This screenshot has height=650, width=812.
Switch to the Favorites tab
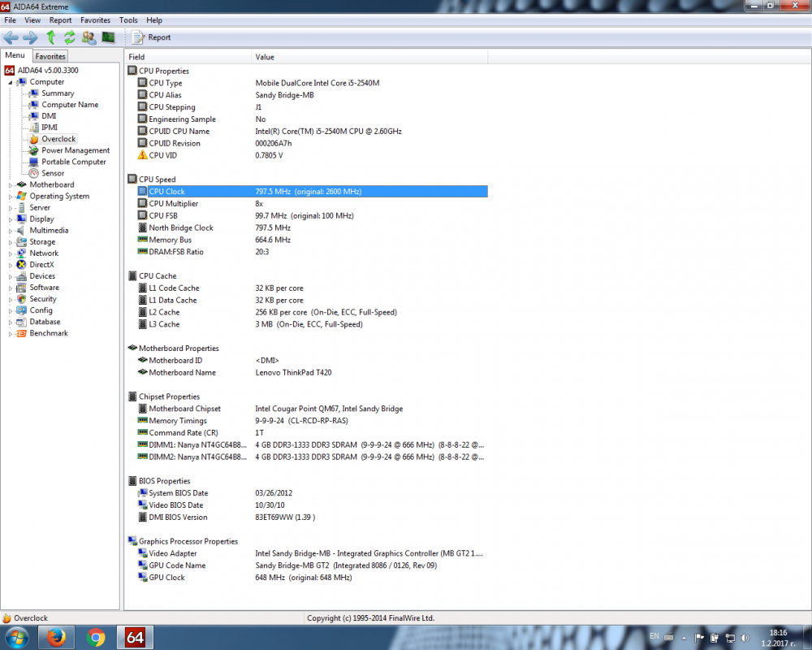50,56
